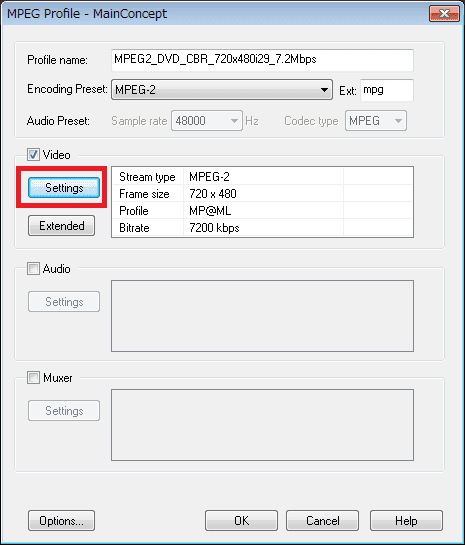Open video Settings button
Image resolution: width=465 pixels, height=545 pixels.
[x=64, y=188]
